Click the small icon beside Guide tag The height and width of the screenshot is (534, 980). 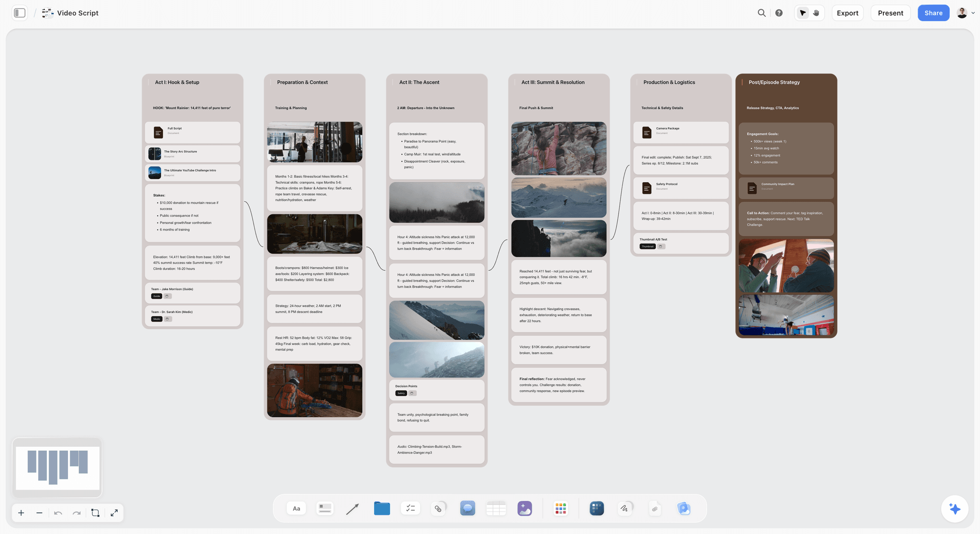coord(167,296)
